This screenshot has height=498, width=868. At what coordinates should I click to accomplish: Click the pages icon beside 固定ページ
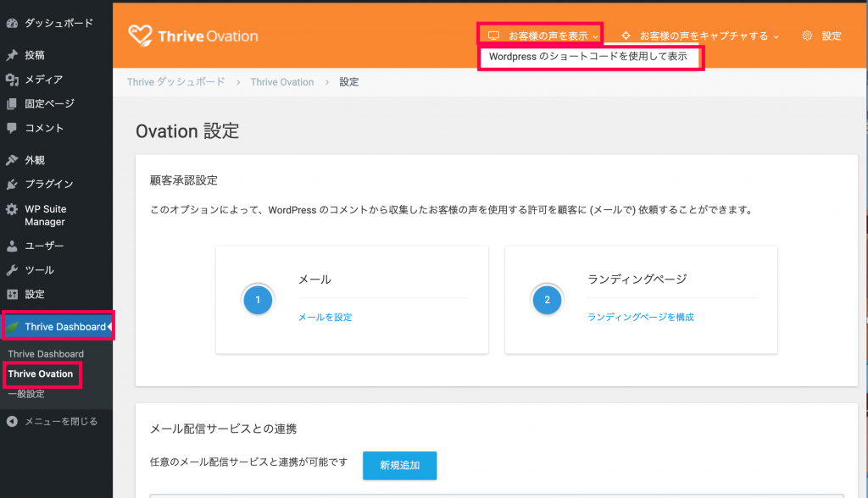click(12, 103)
